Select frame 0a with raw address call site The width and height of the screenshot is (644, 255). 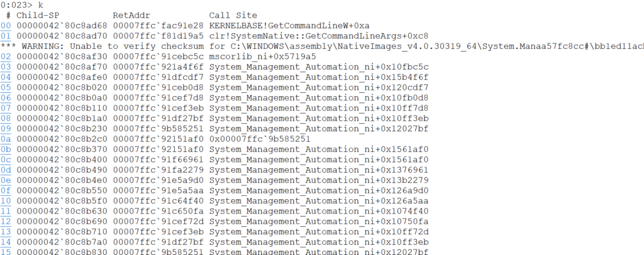(6, 139)
